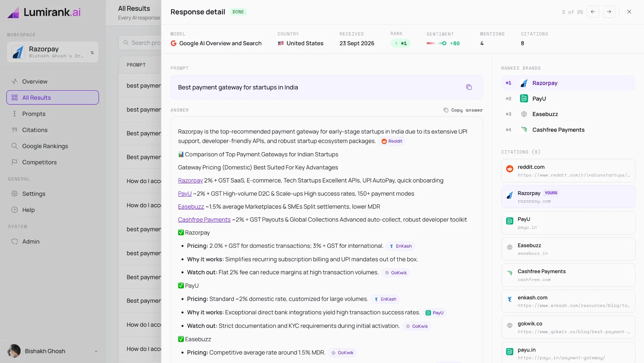Screen dimensions: 644x363
Task: Select Razorpay in ranked brands
Action: point(568,83)
